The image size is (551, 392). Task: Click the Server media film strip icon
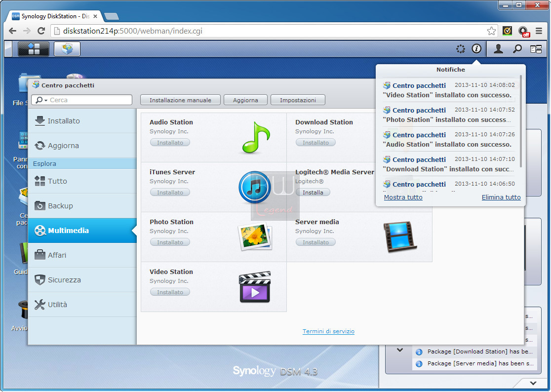(x=400, y=236)
